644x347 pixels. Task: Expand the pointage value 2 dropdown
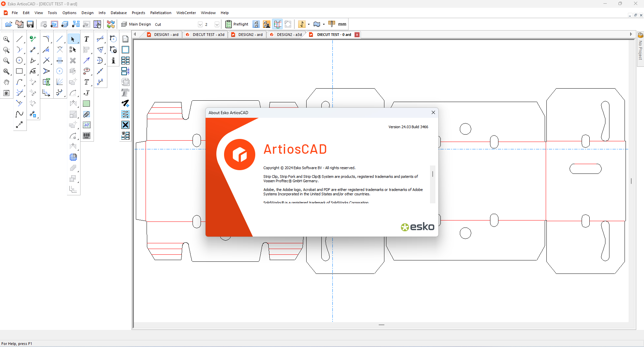point(217,24)
